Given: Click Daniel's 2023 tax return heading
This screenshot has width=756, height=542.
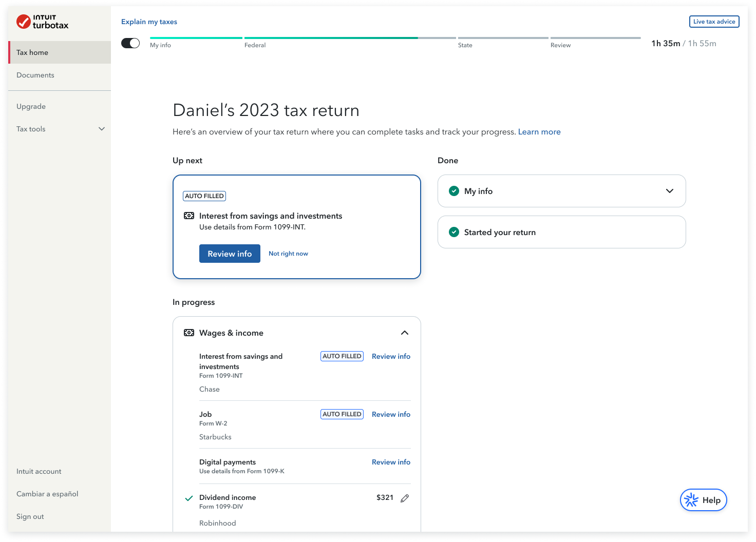Looking at the screenshot, I should (x=266, y=110).
